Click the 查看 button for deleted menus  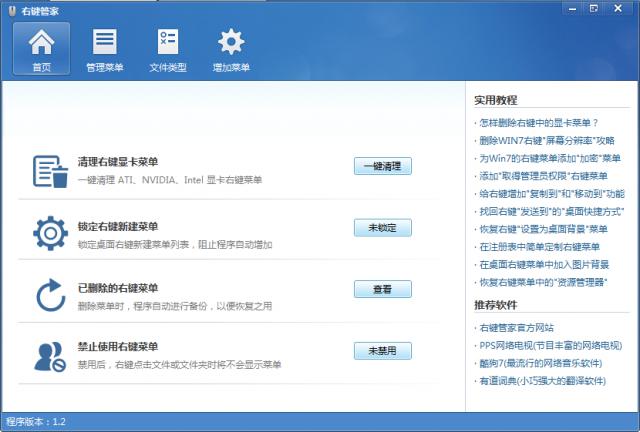pyautogui.click(x=382, y=289)
